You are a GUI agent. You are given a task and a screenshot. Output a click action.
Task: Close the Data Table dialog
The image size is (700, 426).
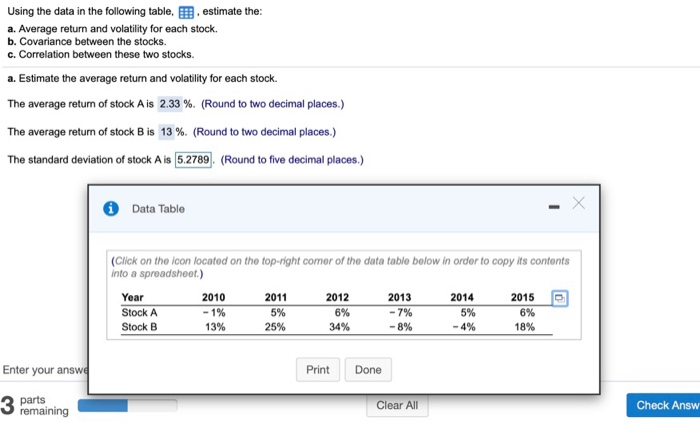coord(577,207)
